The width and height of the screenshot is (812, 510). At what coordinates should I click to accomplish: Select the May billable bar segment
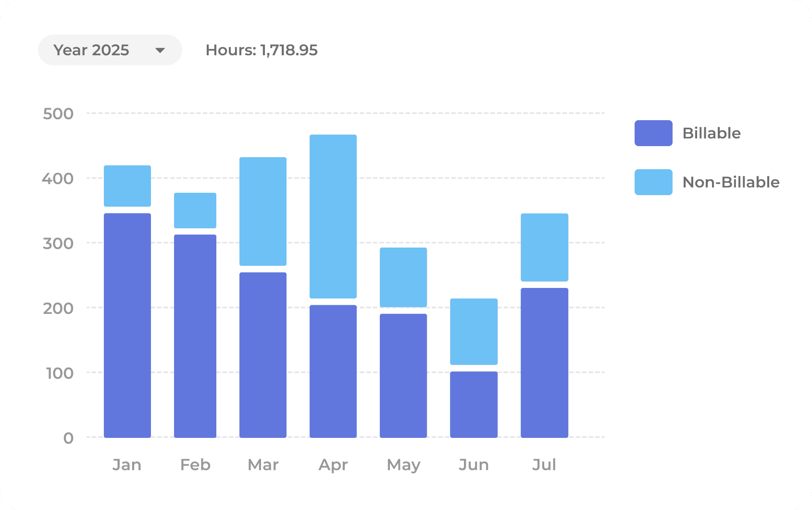click(403, 375)
